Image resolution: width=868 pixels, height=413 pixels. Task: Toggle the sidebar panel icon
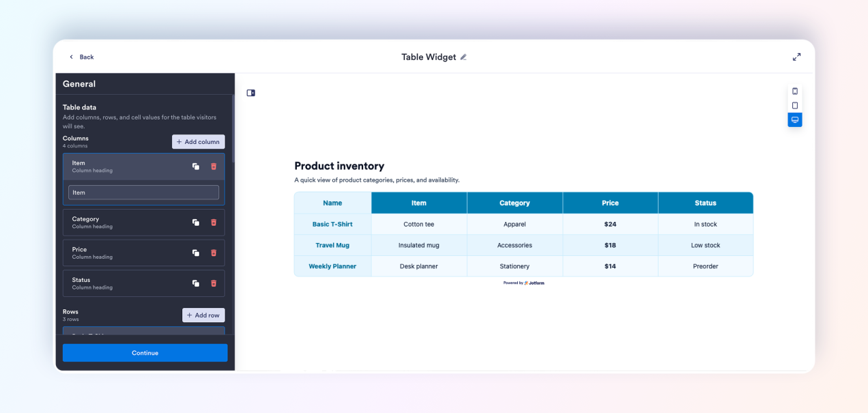tap(250, 93)
